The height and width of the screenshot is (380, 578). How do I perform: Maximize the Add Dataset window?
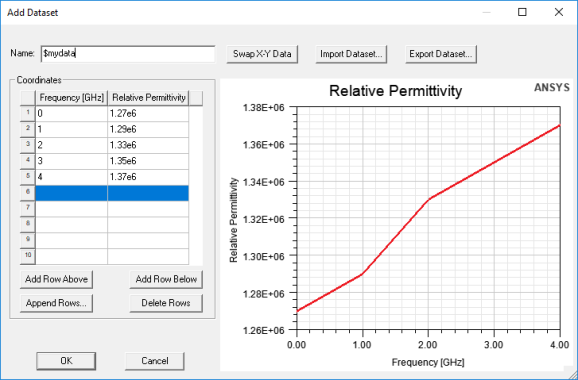click(522, 12)
